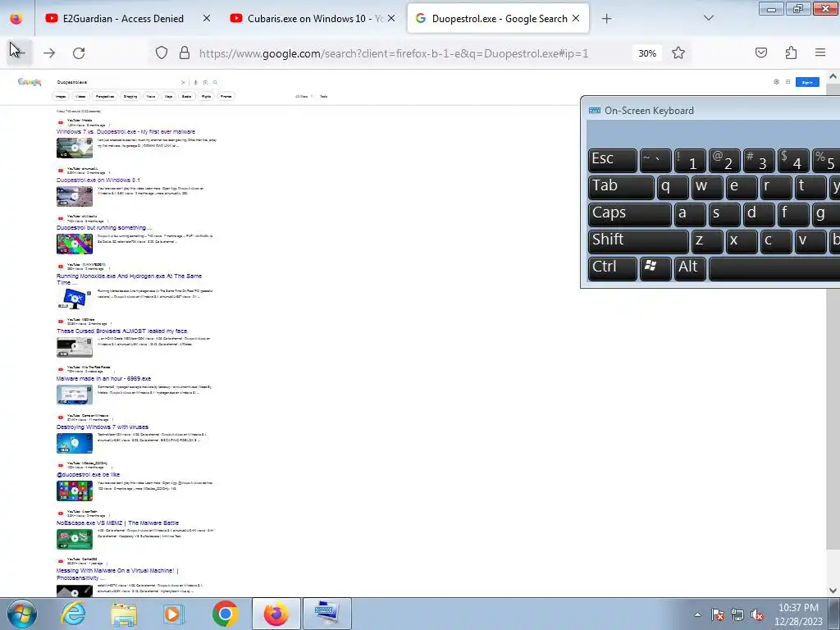Clear the Google search box X

click(x=183, y=83)
